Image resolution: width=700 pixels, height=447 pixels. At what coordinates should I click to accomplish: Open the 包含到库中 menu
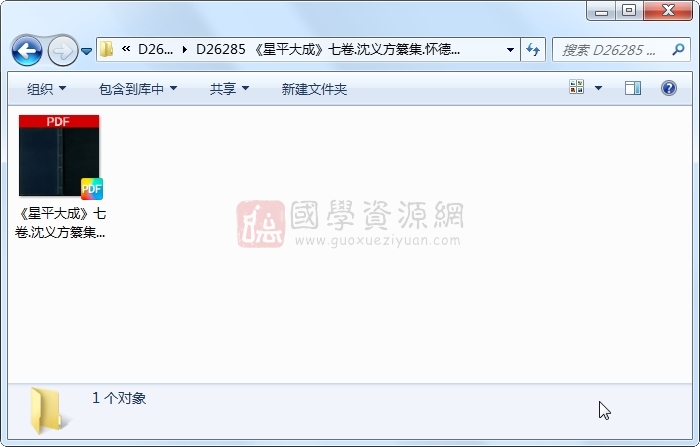pyautogui.click(x=138, y=89)
